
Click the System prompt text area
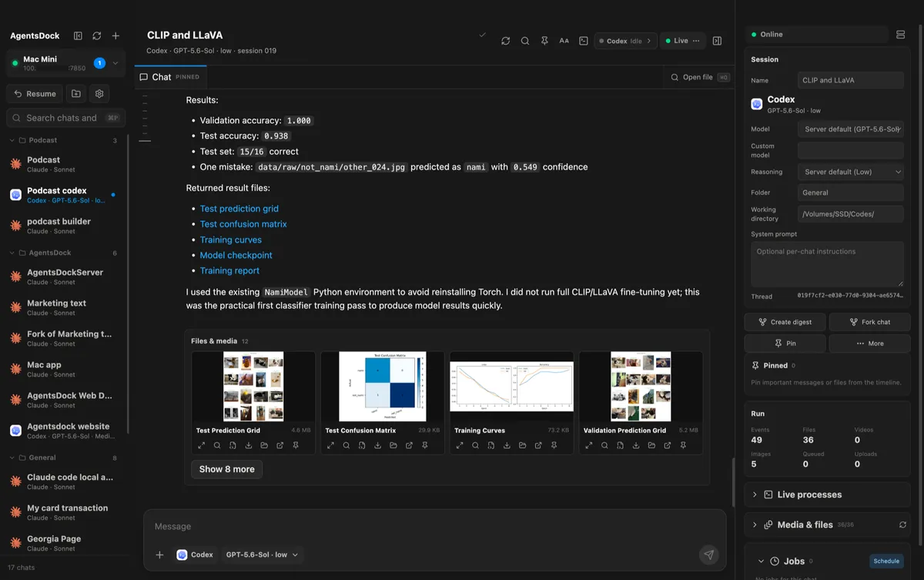[827, 264]
